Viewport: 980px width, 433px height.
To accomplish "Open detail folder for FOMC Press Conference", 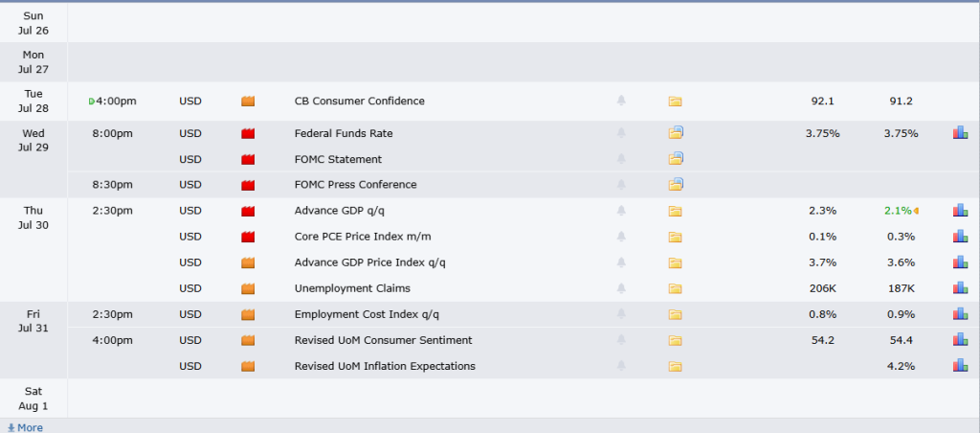I will tap(676, 185).
